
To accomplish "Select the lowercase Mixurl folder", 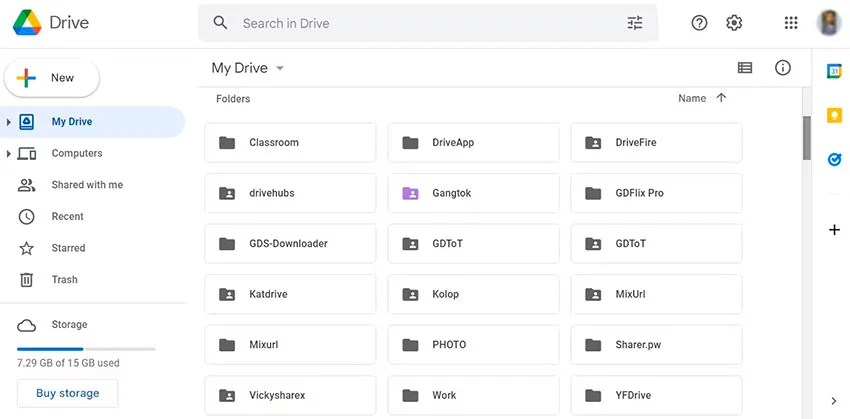I will pyautogui.click(x=290, y=344).
